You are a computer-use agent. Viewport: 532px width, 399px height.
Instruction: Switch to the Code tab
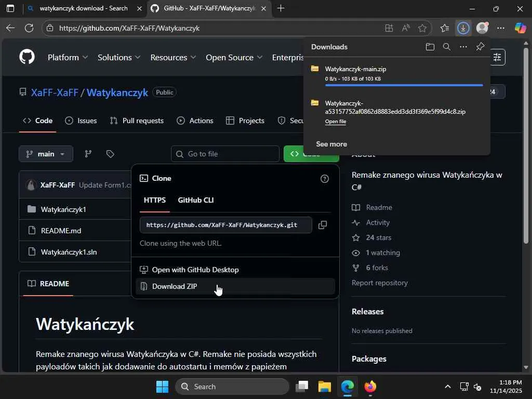[x=37, y=121]
